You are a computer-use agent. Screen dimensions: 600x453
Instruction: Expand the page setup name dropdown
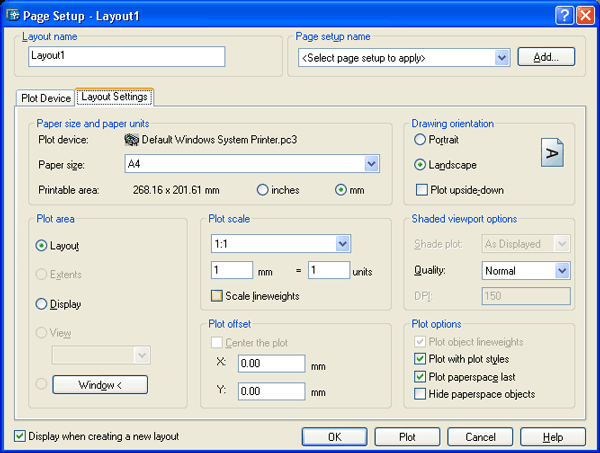tap(502, 58)
